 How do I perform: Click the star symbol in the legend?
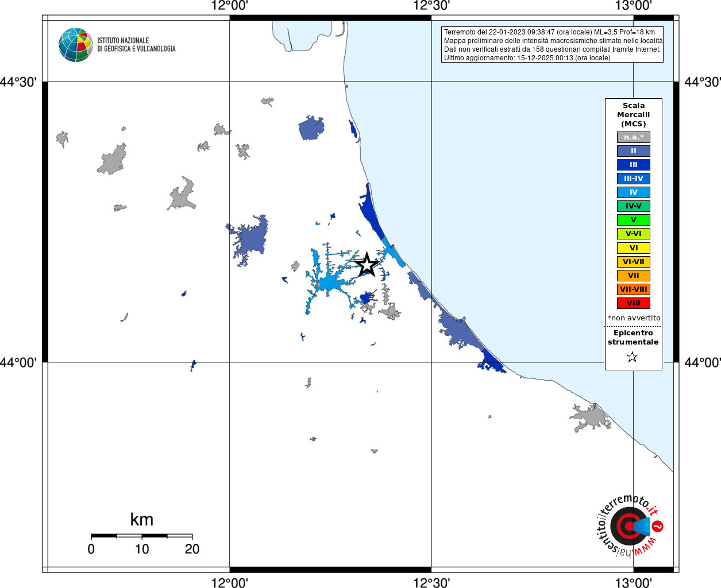[633, 357]
